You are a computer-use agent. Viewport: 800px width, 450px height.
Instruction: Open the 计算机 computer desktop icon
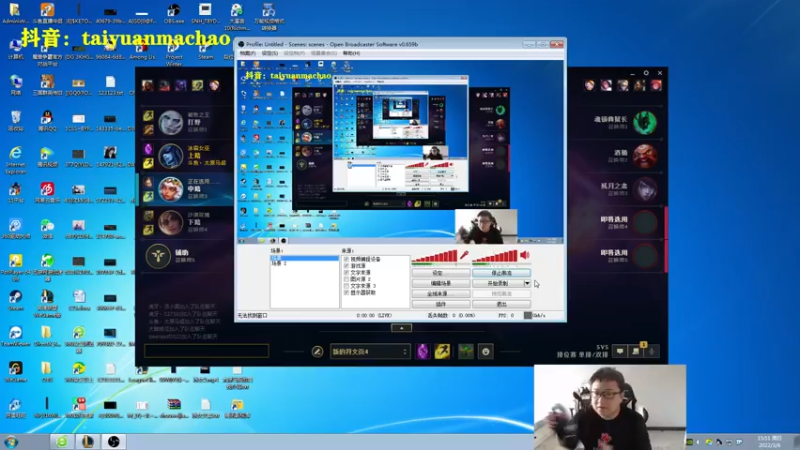15,51
